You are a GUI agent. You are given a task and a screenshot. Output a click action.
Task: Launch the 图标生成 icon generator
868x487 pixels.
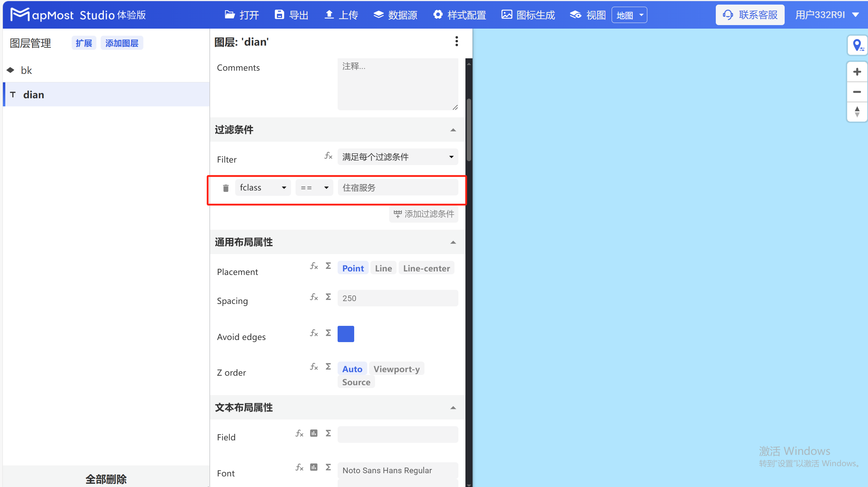(x=528, y=15)
